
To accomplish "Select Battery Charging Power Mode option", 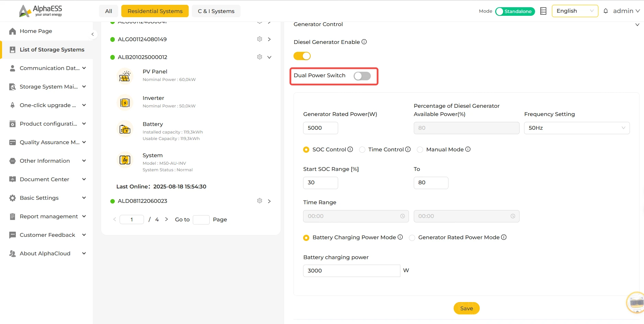I will click(x=306, y=238).
